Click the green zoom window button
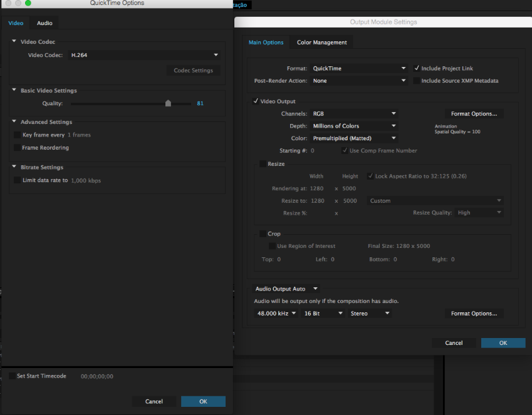Screen dimensions: 532x415 pos(28,3)
